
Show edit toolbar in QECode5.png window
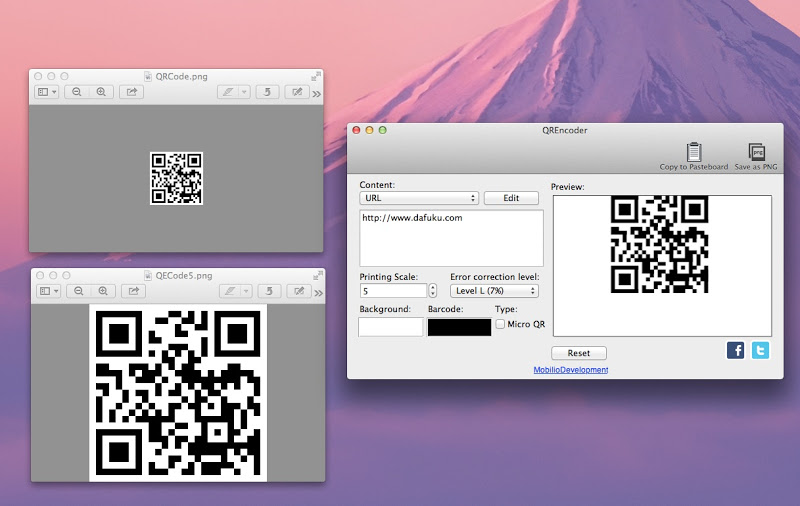(298, 291)
